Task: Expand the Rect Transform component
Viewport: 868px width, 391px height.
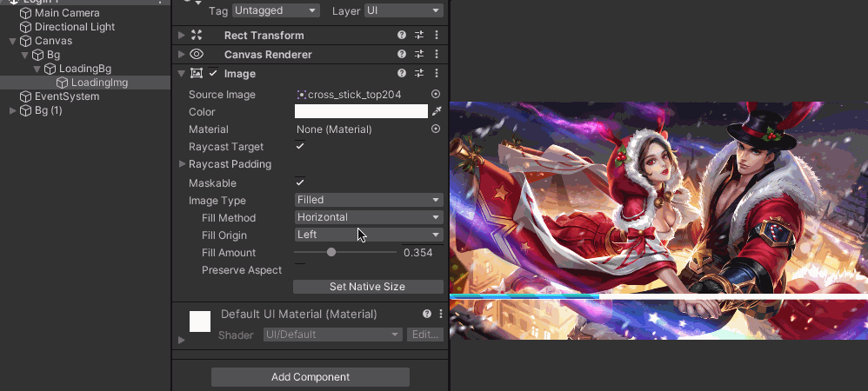Action: [x=181, y=35]
